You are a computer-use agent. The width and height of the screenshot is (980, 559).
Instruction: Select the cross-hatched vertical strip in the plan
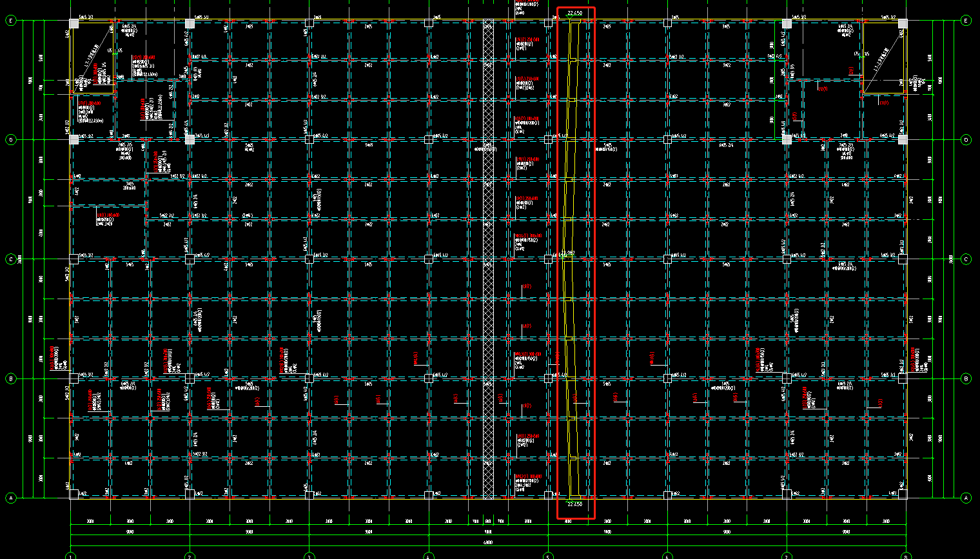tap(488, 259)
